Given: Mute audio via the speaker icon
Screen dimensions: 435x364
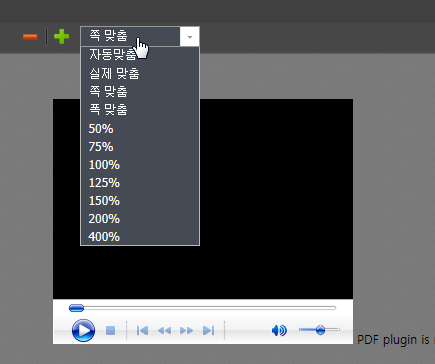Looking at the screenshot, I should (279, 330).
